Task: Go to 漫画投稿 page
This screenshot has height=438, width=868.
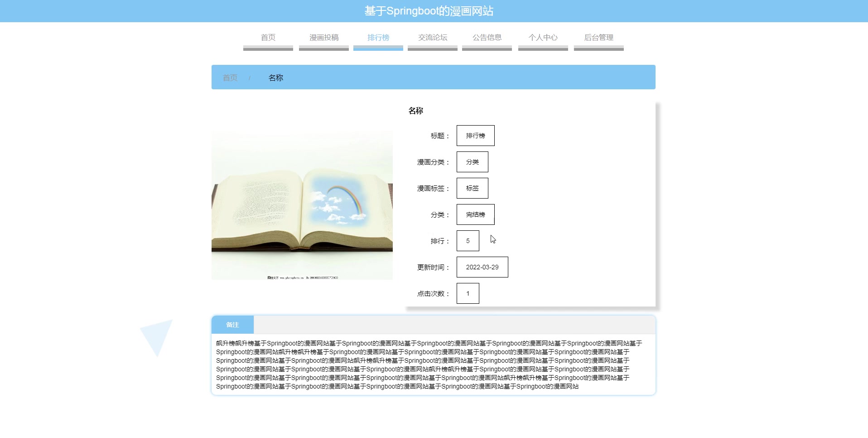Action: [x=323, y=38]
